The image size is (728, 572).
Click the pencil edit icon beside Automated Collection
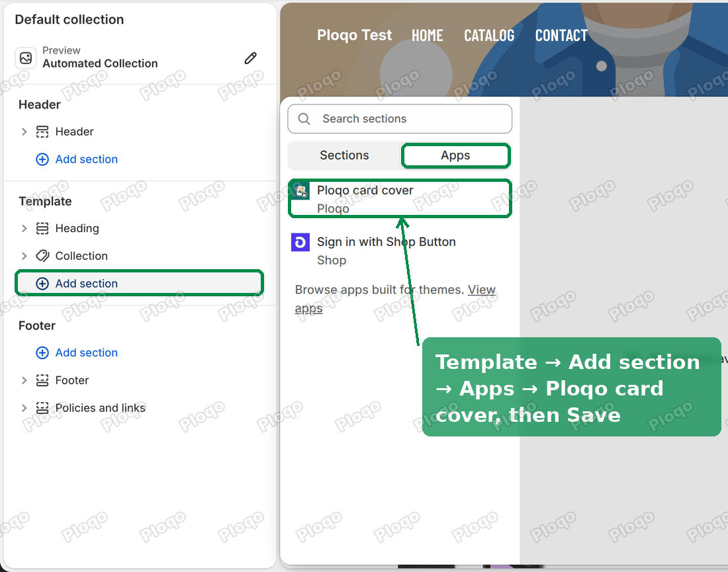[250, 58]
